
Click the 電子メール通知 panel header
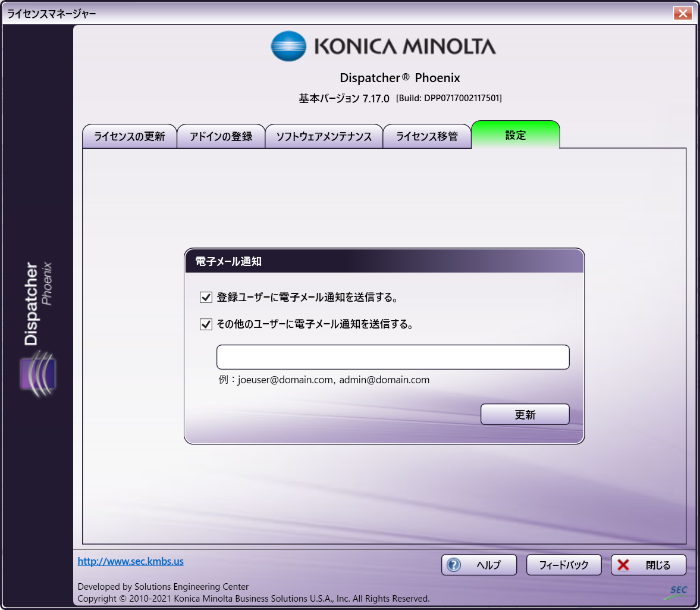(384, 261)
